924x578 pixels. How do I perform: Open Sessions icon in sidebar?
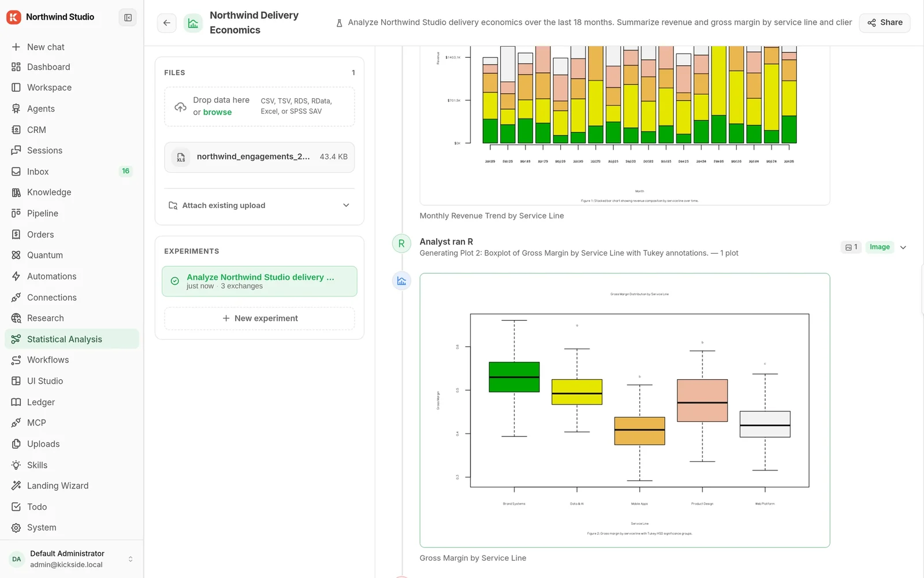click(x=16, y=151)
